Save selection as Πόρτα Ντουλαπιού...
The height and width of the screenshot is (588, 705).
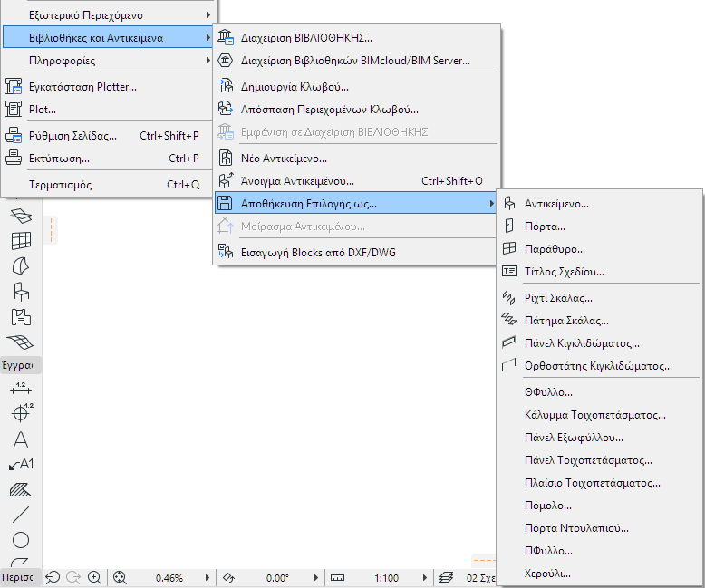[x=600, y=528]
